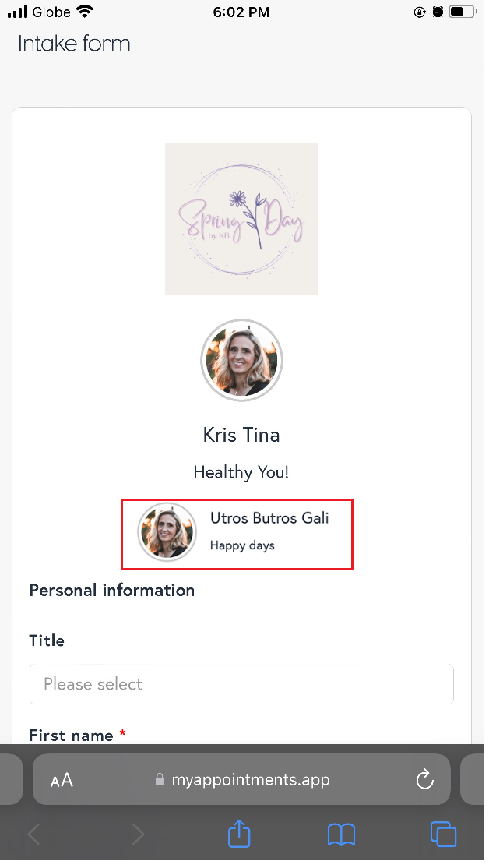Tap the padlock icon in the address bar

[160, 780]
